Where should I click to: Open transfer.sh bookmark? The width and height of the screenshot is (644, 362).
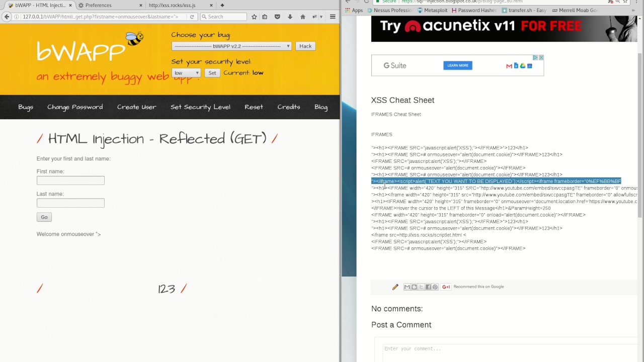coord(524,10)
